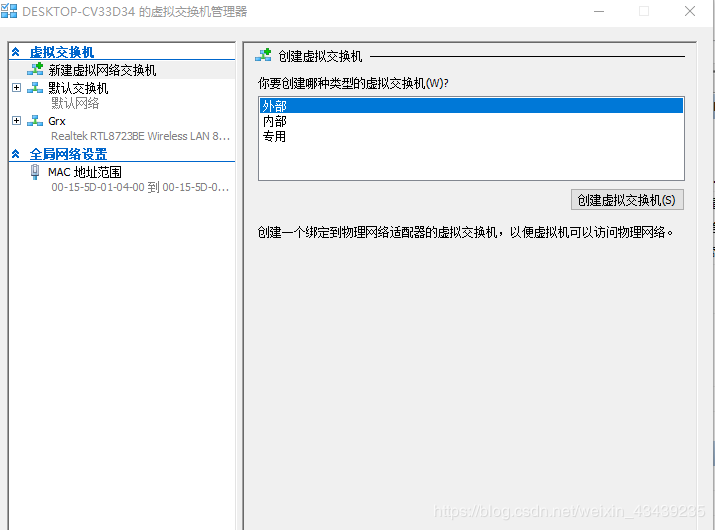Click the 全局网络设置 section header
Image resolution: width=715 pixels, height=530 pixels.
point(68,154)
